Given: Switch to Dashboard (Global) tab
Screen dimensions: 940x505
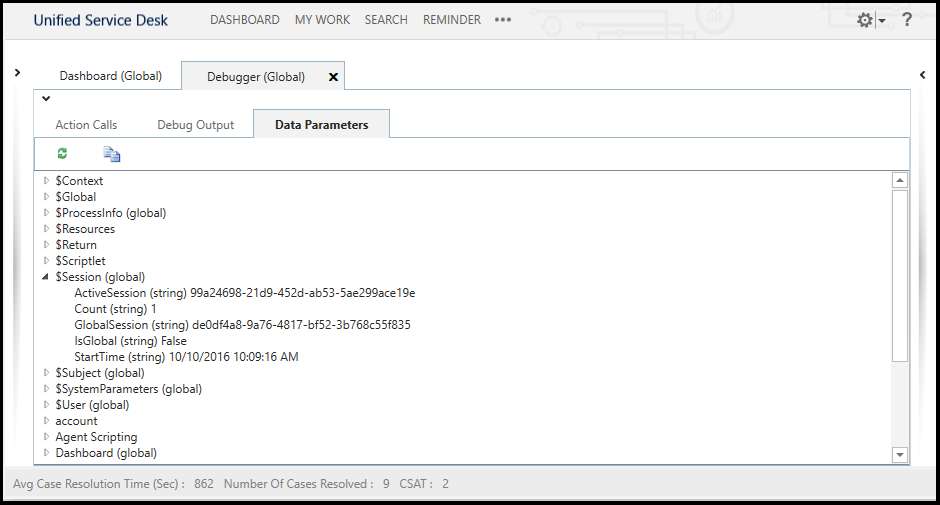Looking at the screenshot, I should 110,76.
